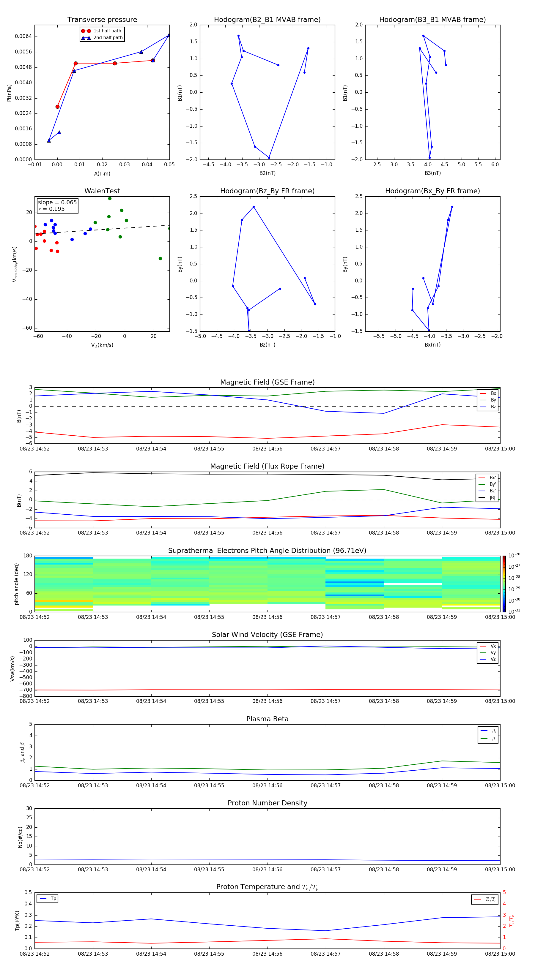Click the 'pitch angle (deg)' axis label
This screenshot has height=980, width=535.
click(x=16, y=584)
